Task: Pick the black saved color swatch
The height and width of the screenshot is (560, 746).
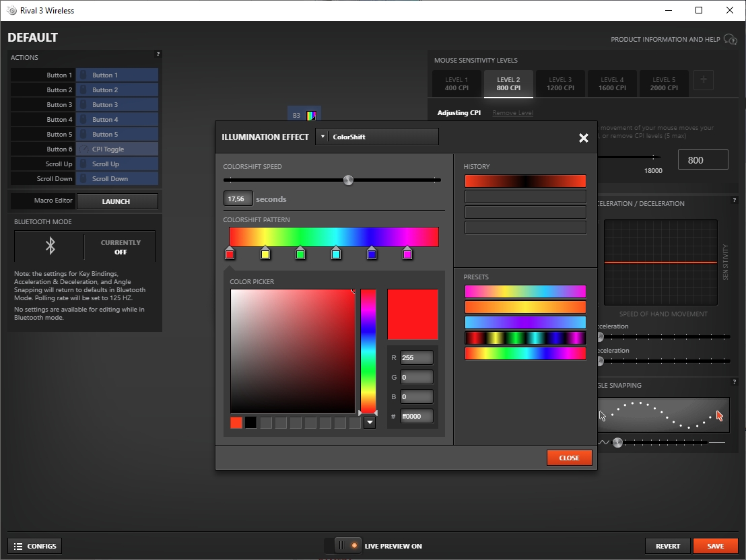Action: (x=251, y=423)
